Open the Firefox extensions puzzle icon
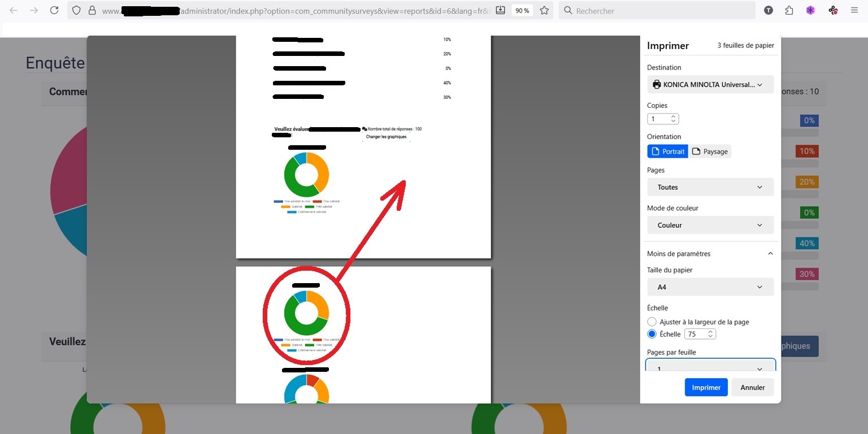This screenshot has width=868, height=434. click(x=789, y=10)
